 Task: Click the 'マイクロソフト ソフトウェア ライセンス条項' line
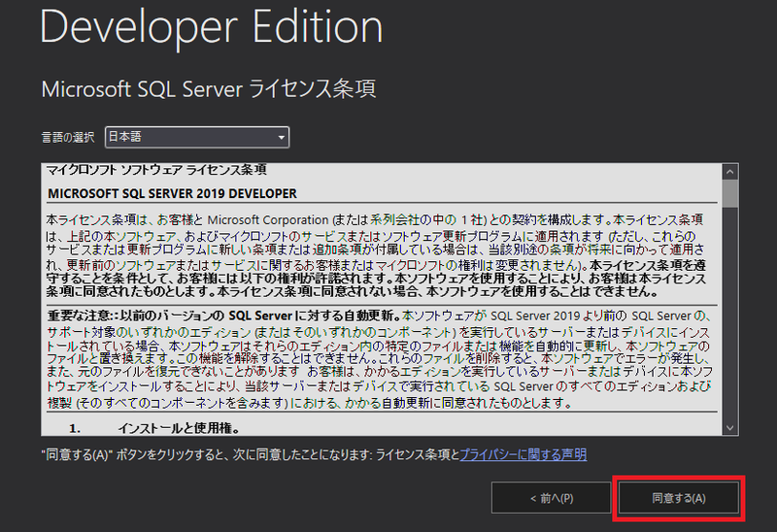click(156, 170)
